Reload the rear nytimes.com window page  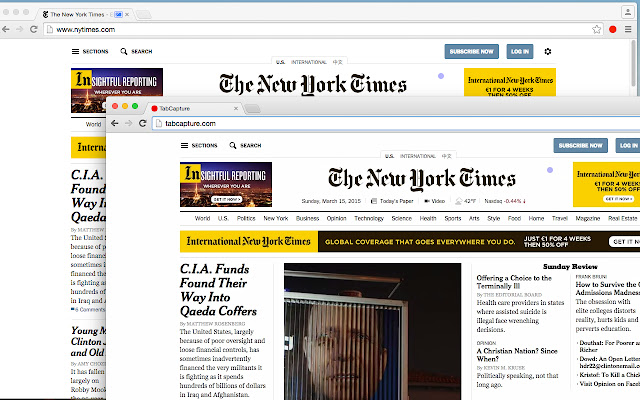[x=34, y=29]
